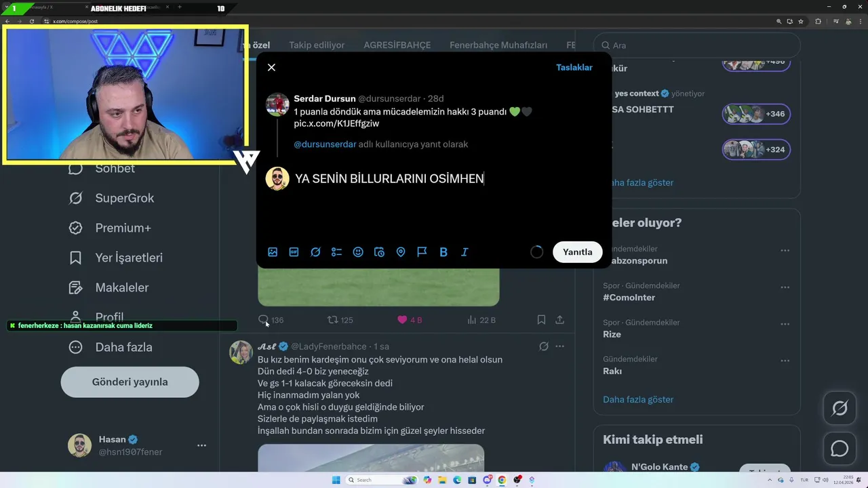This screenshot has width=868, height=488.
Task: Click Daha fazla göster under live spaces
Action: click(638, 182)
